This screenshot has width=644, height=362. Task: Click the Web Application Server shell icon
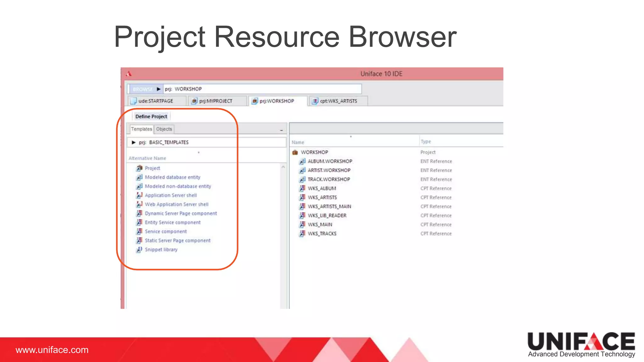[x=139, y=205]
